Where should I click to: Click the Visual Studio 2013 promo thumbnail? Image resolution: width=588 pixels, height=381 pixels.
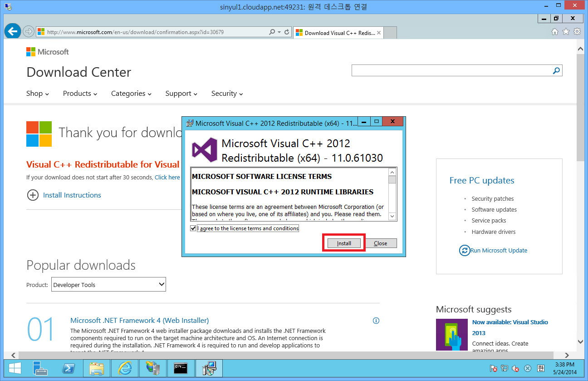[x=452, y=335]
